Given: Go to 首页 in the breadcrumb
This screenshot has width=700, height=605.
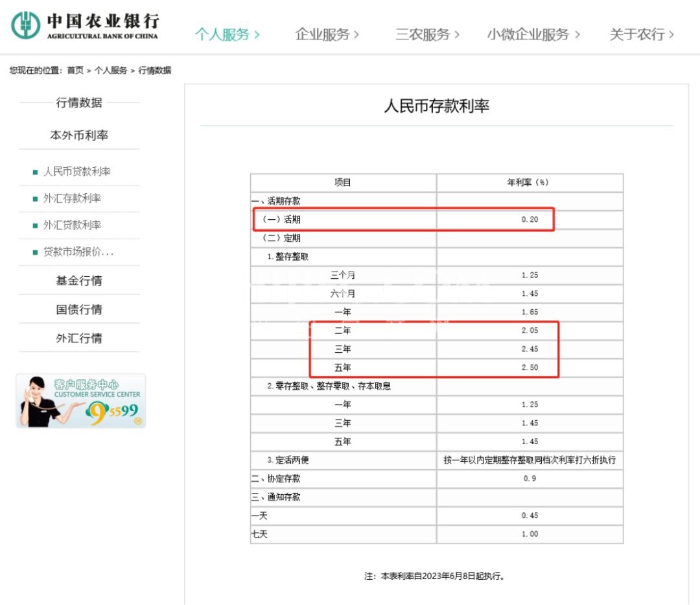Looking at the screenshot, I should [75, 70].
